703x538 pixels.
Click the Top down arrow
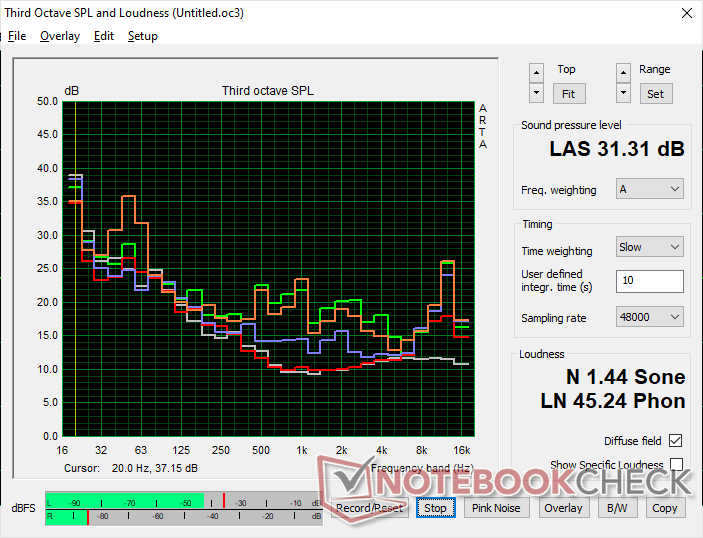[x=536, y=93]
